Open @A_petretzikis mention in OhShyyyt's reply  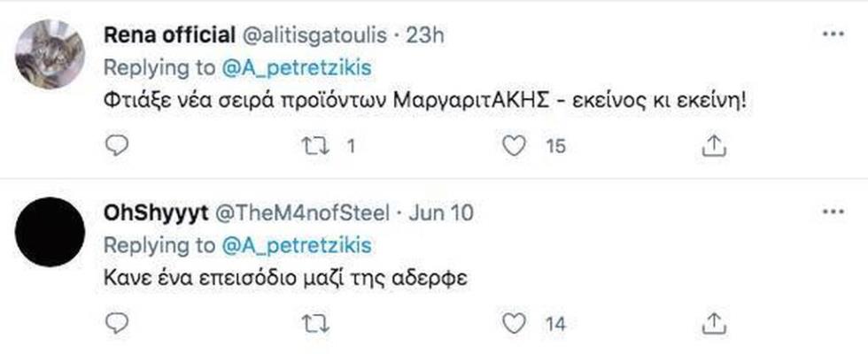pyautogui.click(x=297, y=246)
